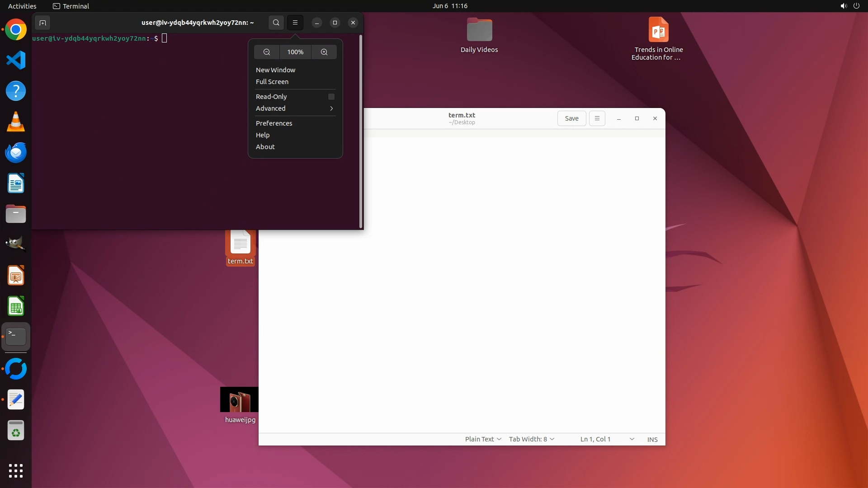Reset zoom via 100% button

coord(295,52)
